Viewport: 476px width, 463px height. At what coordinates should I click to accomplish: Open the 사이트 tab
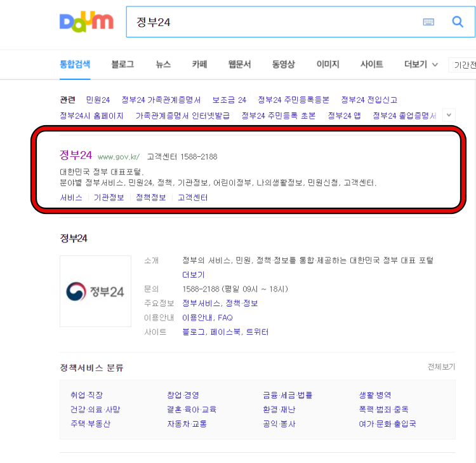point(371,64)
